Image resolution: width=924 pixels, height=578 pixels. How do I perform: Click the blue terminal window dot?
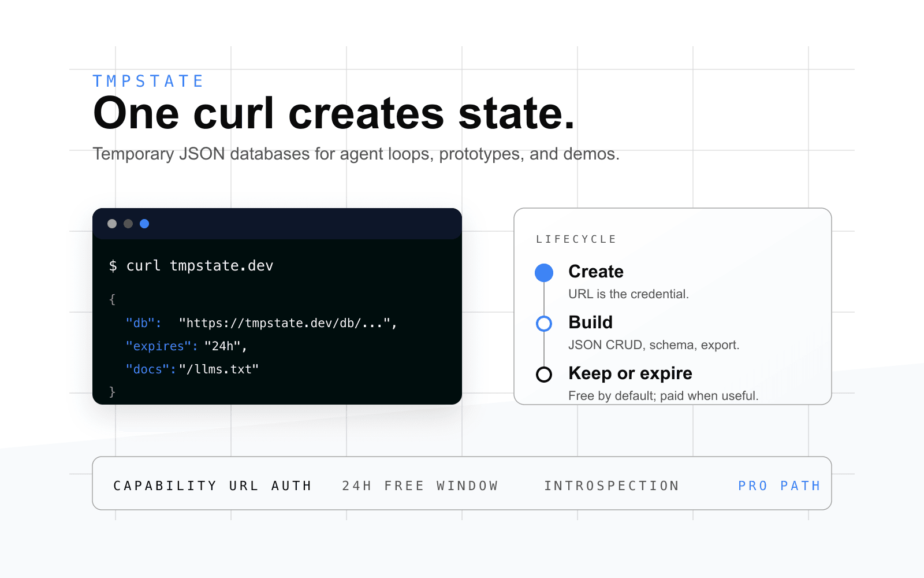pos(144,224)
